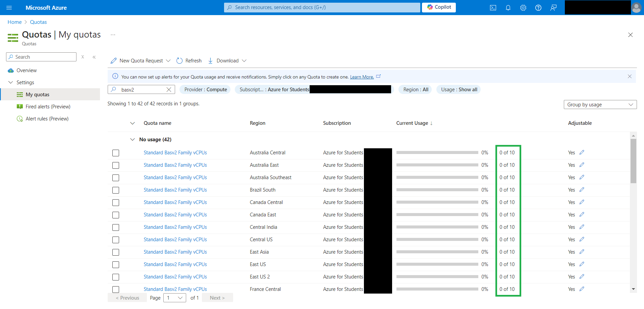Edit quota for Brazil South row

(582, 190)
